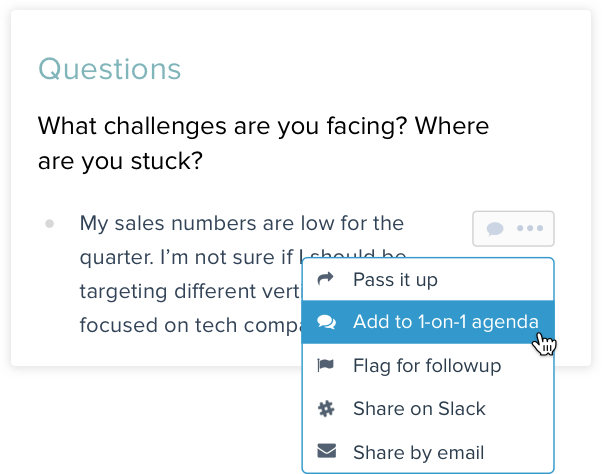This screenshot has width=602, height=474.
Task: Choose Add to 1-on-1 agenda
Action: coord(445,322)
